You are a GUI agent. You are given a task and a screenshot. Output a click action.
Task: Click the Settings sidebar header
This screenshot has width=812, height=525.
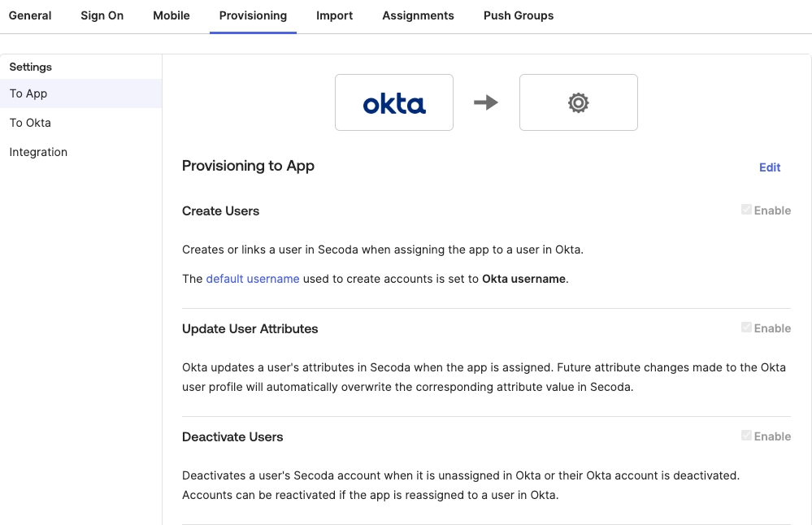[31, 67]
